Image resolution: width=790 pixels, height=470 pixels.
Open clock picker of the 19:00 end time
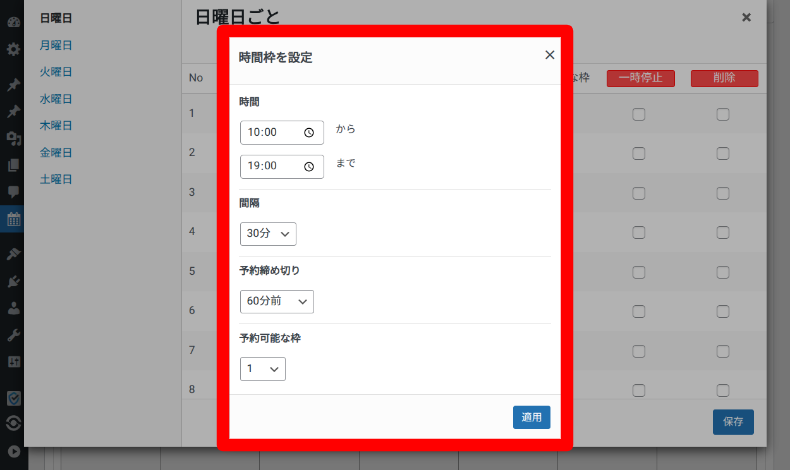tap(309, 167)
